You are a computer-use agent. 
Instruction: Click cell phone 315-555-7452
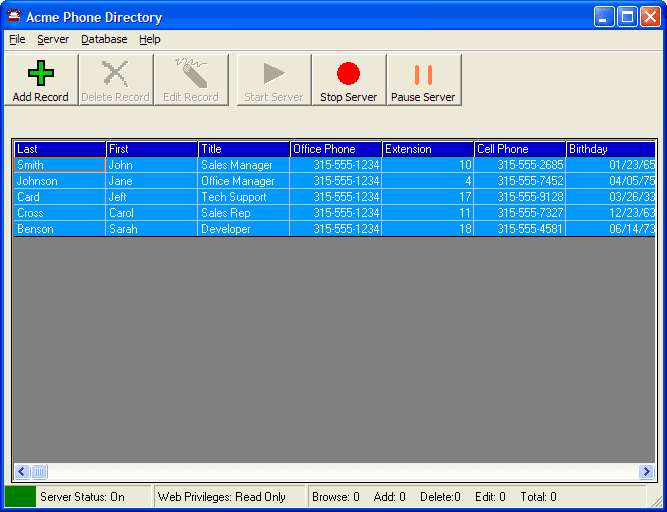pyautogui.click(x=520, y=181)
